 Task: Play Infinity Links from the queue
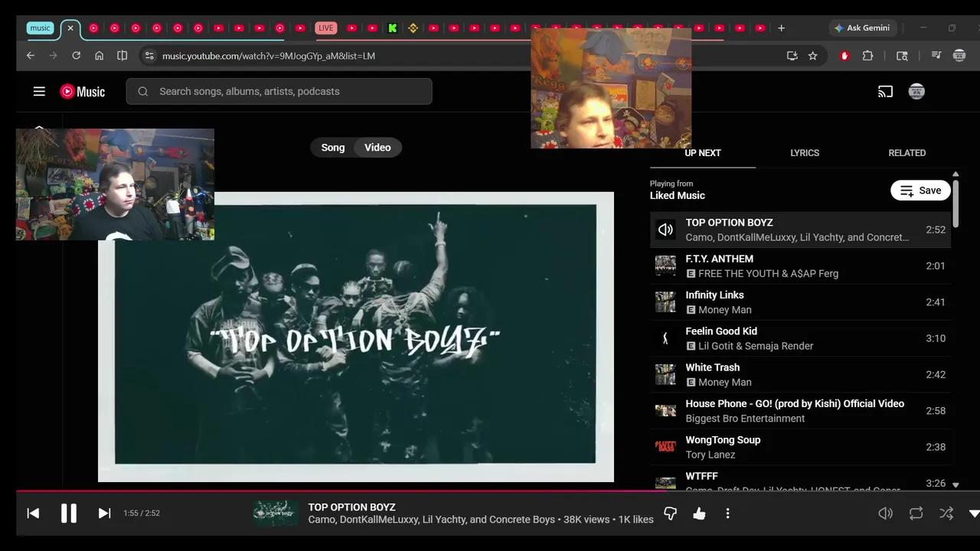tap(800, 302)
